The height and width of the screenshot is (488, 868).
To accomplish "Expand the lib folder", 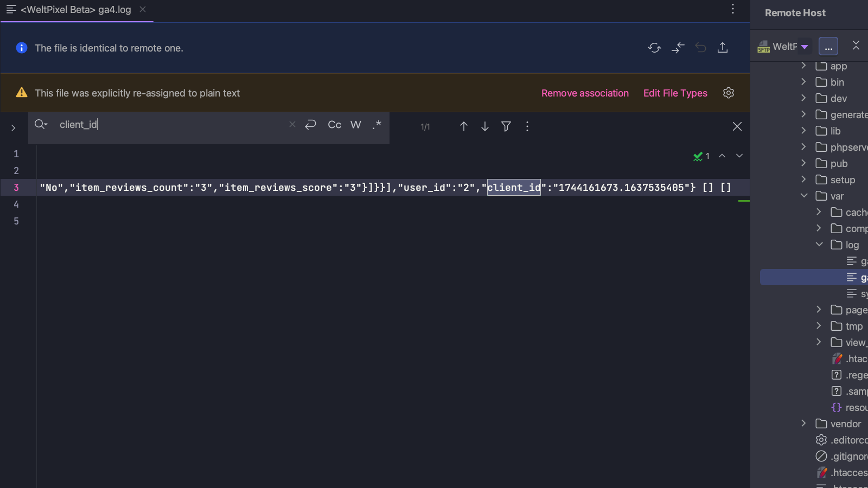I will click(x=803, y=131).
